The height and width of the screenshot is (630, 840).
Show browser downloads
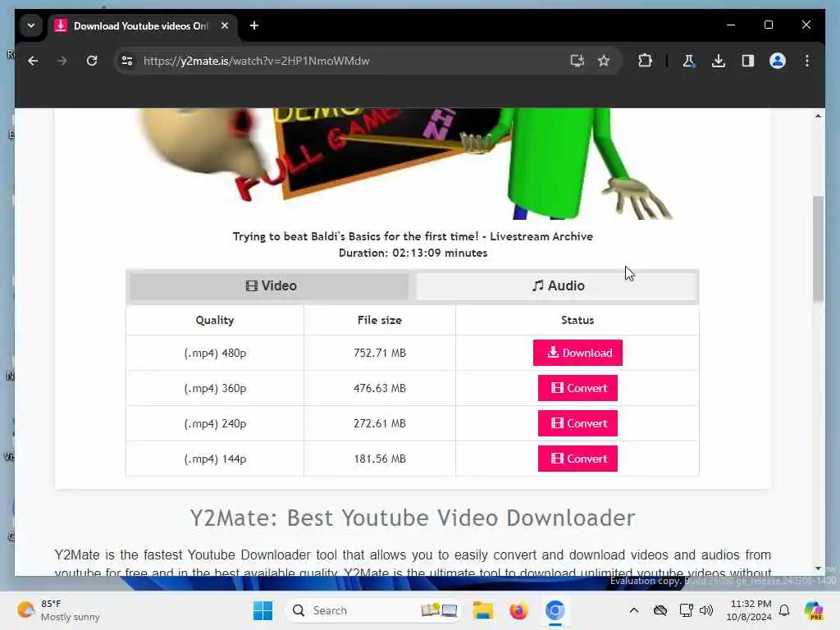(719, 61)
